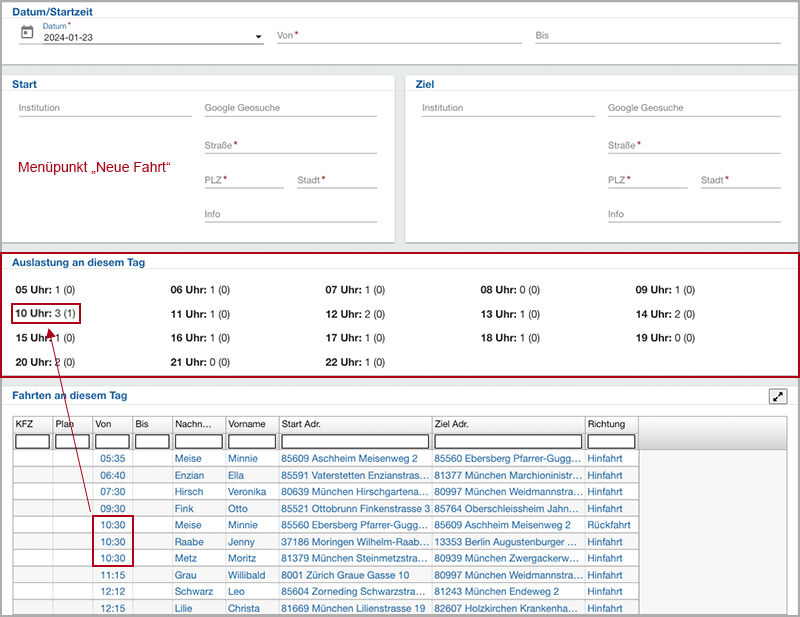Click the Von start time field
800x617 pixels.
(x=398, y=36)
